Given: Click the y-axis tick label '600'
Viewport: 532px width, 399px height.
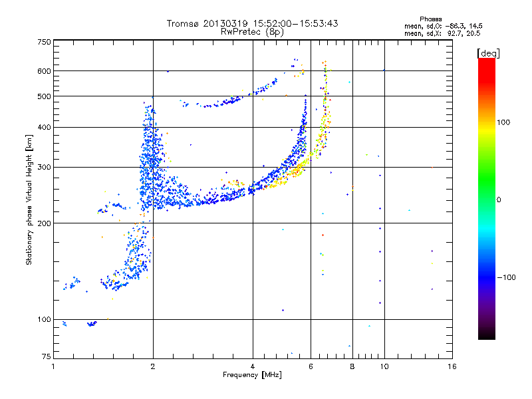Looking at the screenshot, I should pyautogui.click(x=44, y=71).
